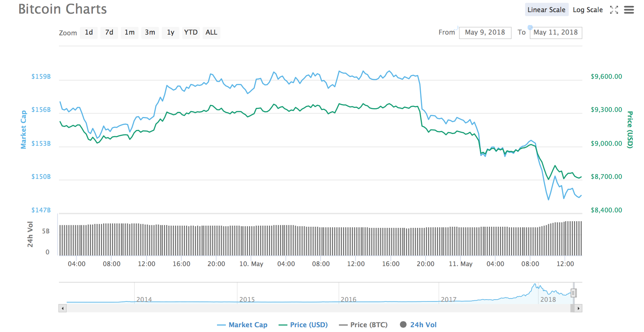Screen dimensions: 644x332
Task: Set zoom to YTD
Action: click(191, 32)
